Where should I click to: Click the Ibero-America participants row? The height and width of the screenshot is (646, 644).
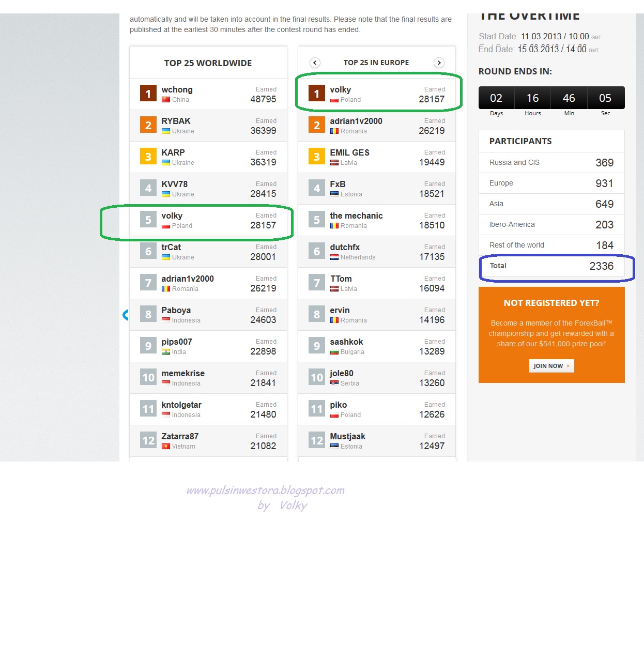551,224
